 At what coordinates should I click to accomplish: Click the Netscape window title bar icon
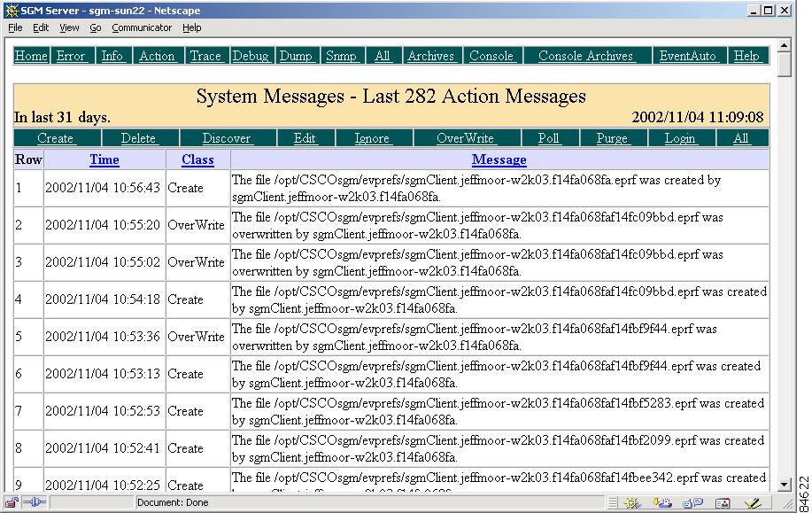coord(12,11)
